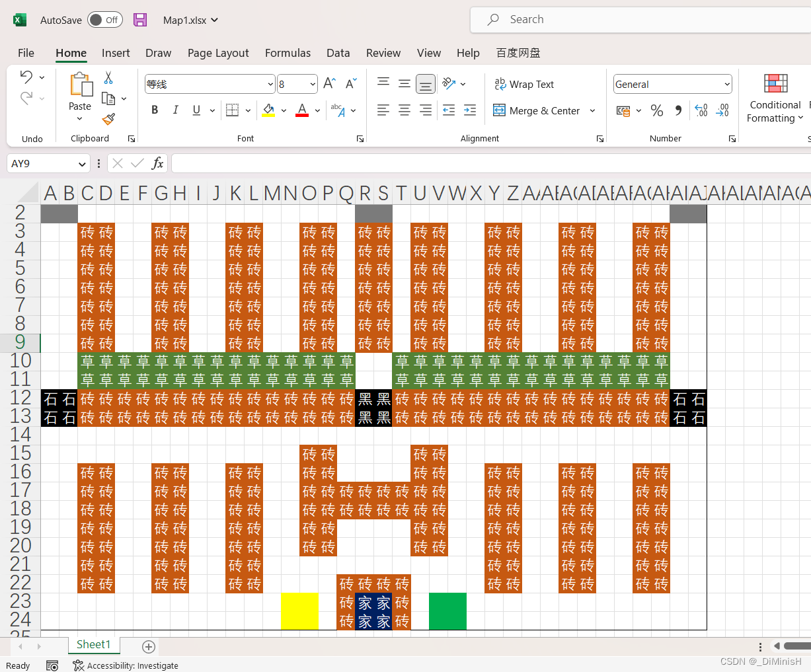The height and width of the screenshot is (672, 811).
Task: Click the Paste clipboard icon
Action: (x=81, y=85)
